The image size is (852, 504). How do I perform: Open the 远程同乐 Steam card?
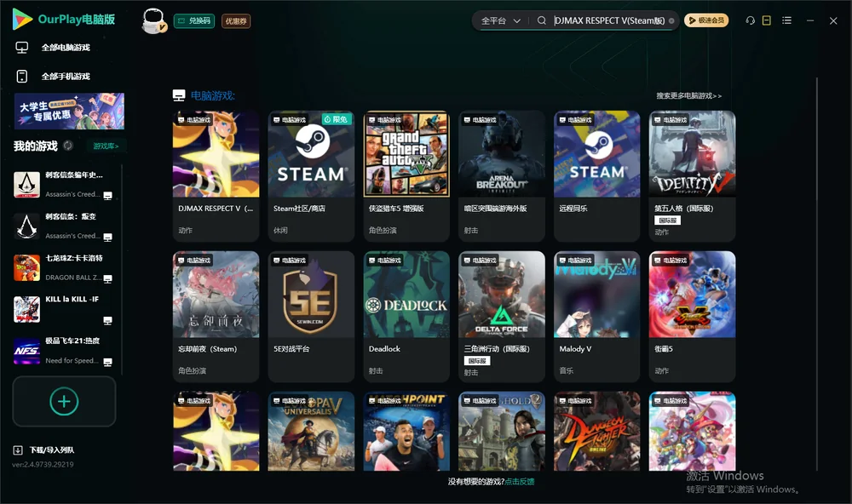pyautogui.click(x=597, y=176)
